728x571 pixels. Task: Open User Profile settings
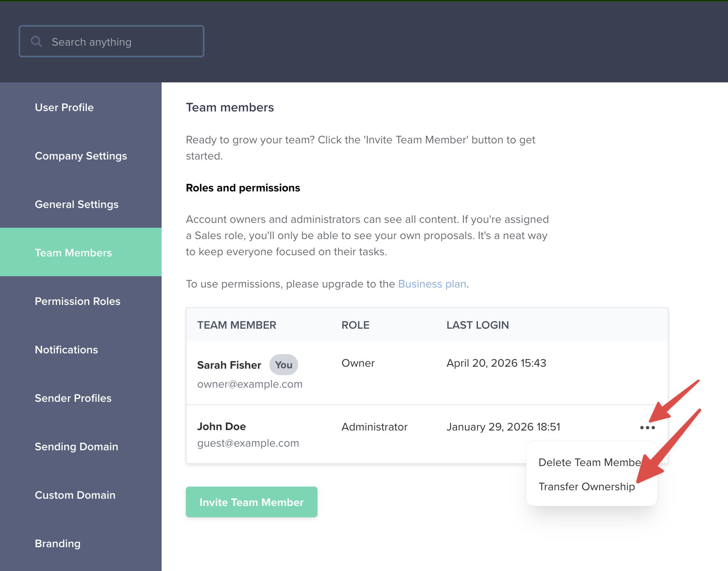(64, 107)
